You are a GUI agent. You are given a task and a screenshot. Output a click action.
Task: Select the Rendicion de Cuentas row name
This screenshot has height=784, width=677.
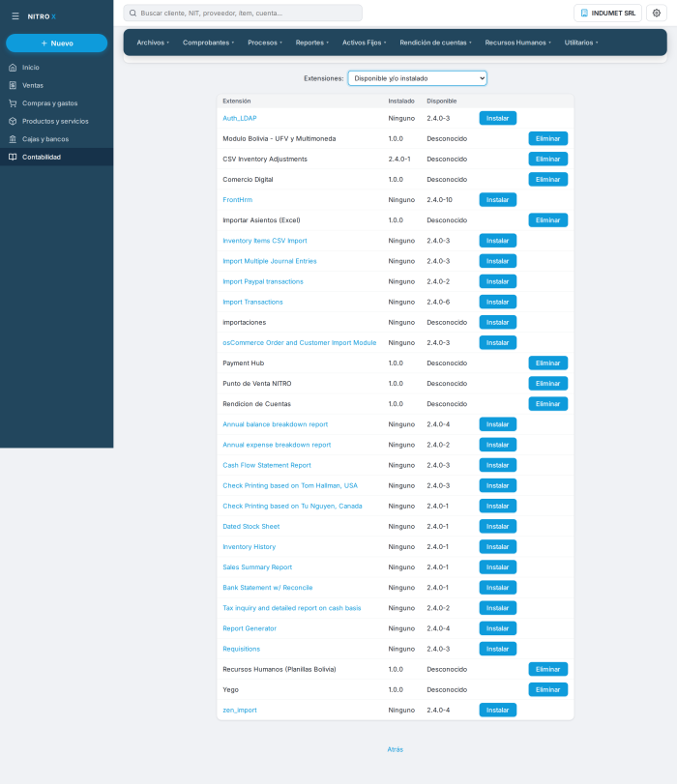256,404
